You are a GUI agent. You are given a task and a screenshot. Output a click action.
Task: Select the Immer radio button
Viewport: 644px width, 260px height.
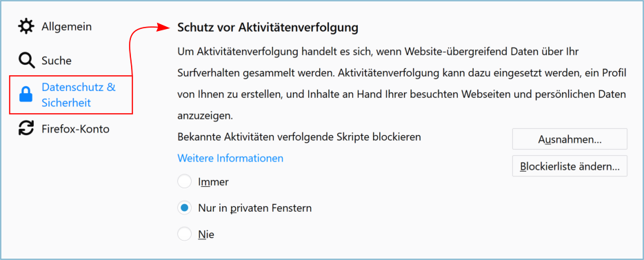184,181
